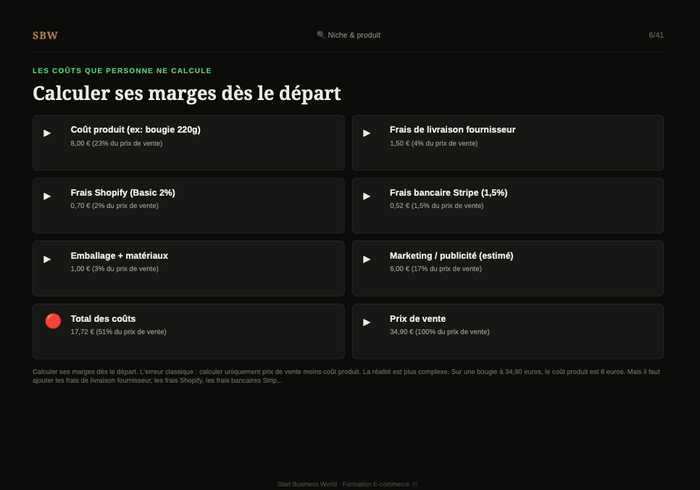Click the magnifier icon before Niche & produit
The width and height of the screenshot is (700, 490).
[321, 35]
